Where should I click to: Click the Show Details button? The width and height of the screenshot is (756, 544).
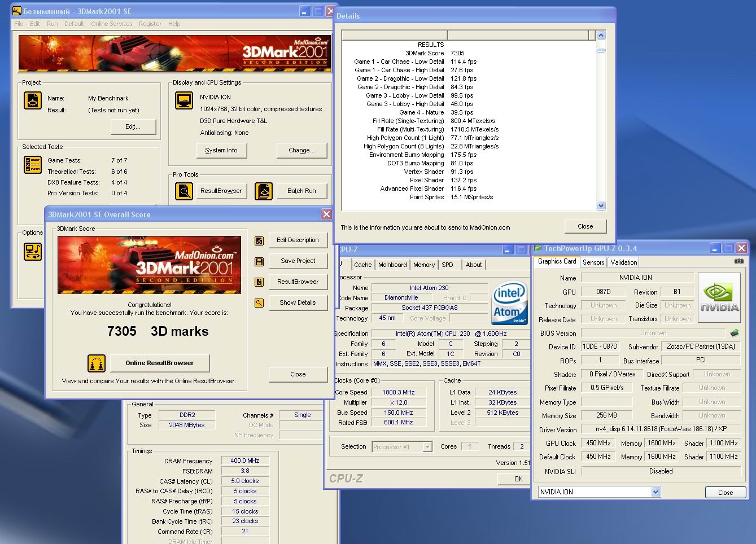point(298,302)
